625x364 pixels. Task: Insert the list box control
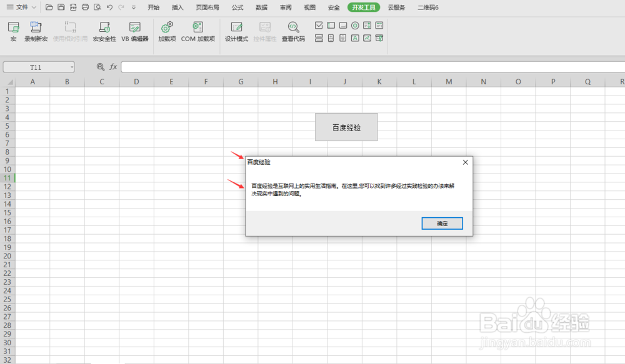367,26
